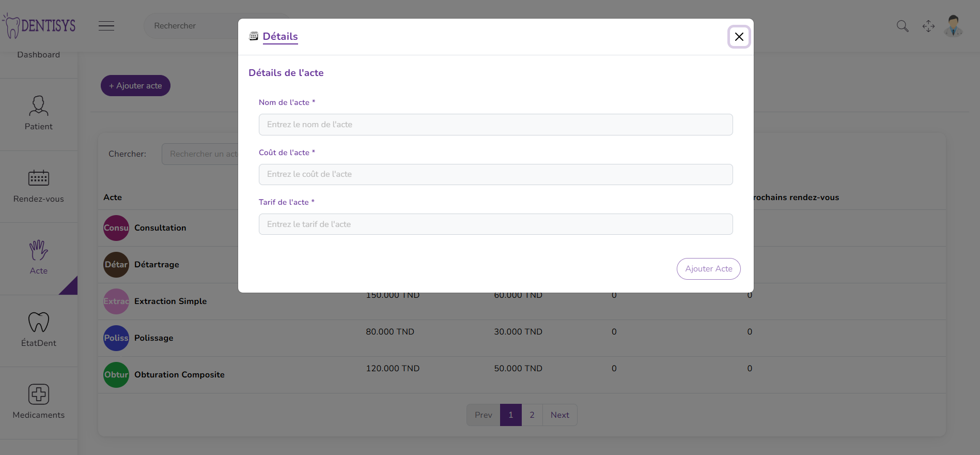
Task: Click the Tarif de l'acte field
Action: pos(495,224)
